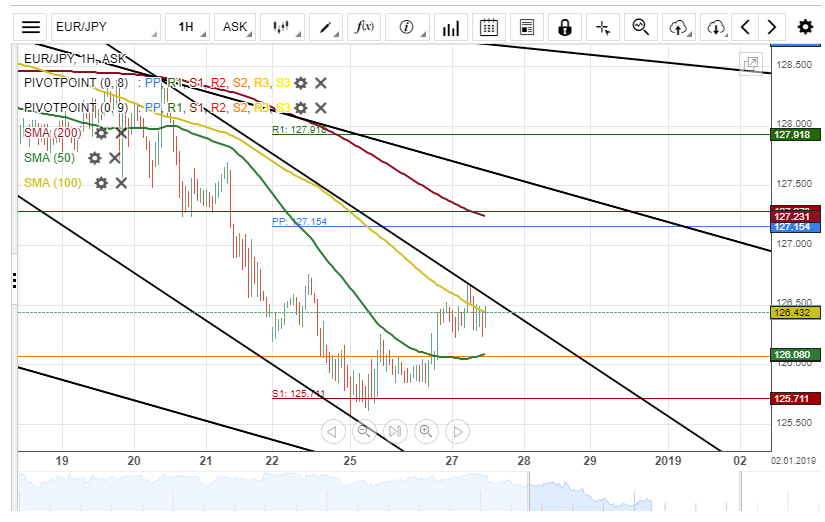
Task: Open the hamburger main menu
Action: [x=31, y=27]
